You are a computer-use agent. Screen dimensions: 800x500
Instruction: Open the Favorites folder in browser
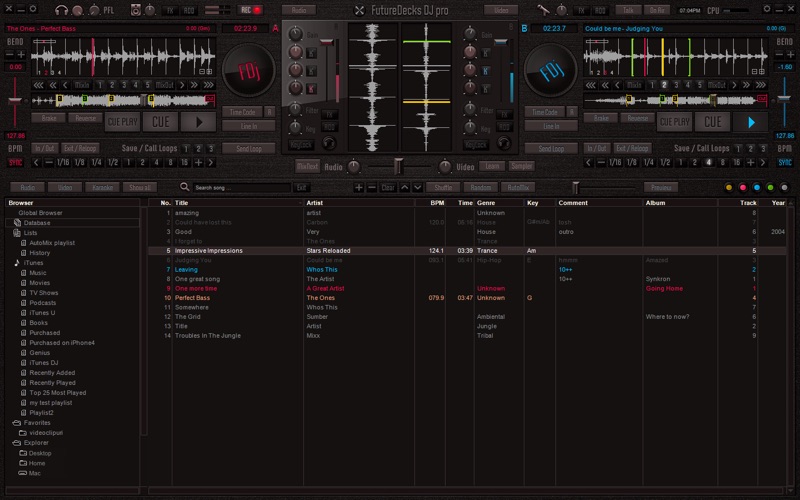(x=37, y=422)
